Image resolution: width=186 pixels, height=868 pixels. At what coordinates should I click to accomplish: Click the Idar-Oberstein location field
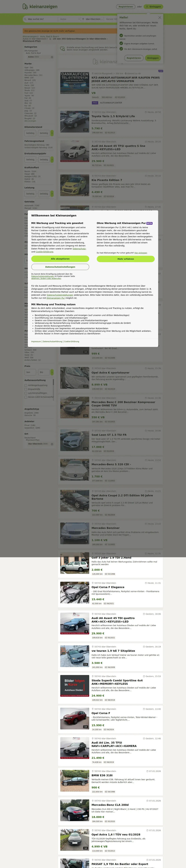tap(93, 19)
